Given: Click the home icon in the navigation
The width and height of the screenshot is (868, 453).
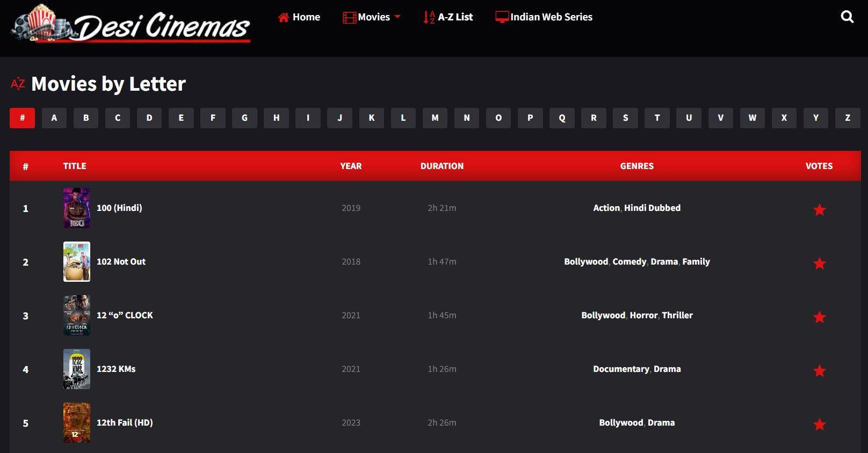Looking at the screenshot, I should point(284,17).
